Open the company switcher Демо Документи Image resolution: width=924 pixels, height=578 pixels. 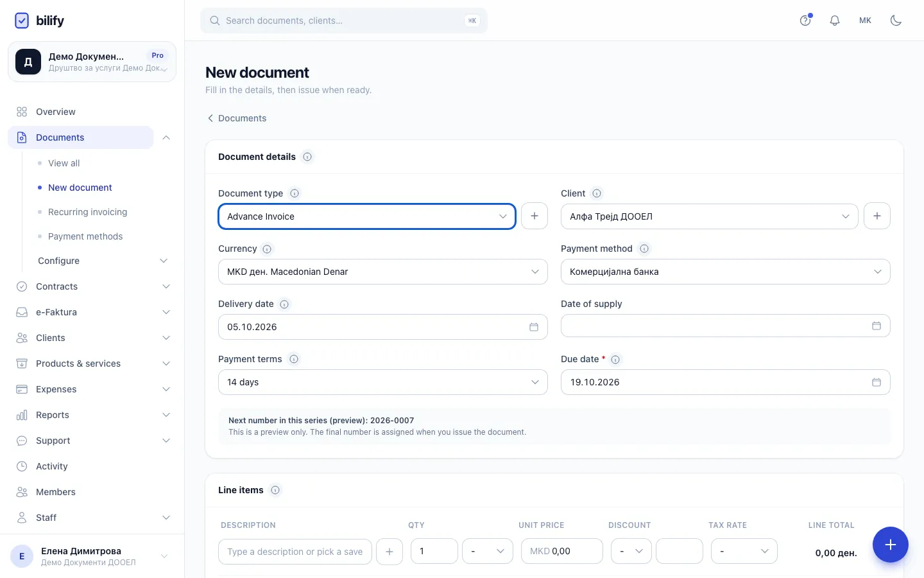coord(92,62)
